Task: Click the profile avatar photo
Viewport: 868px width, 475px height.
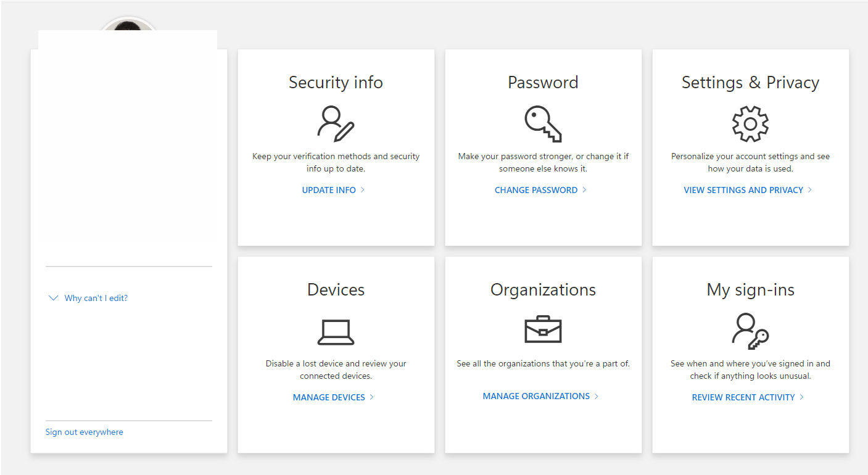Action: point(128,25)
